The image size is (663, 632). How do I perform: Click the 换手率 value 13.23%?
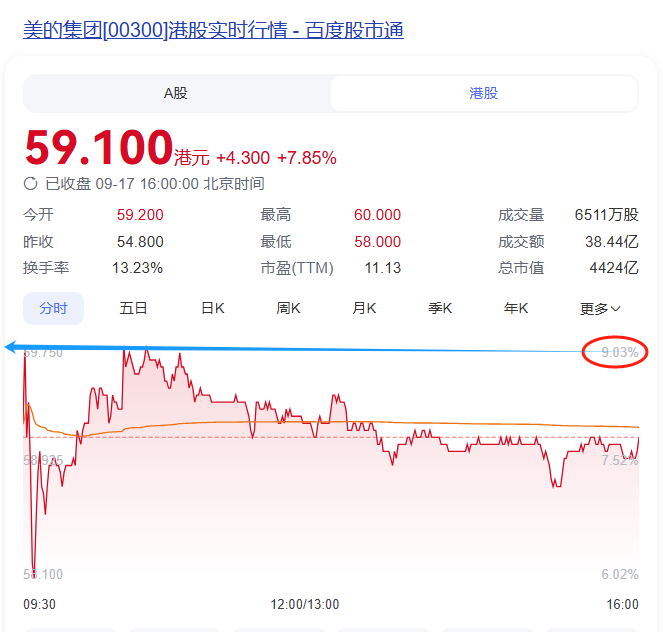137,268
